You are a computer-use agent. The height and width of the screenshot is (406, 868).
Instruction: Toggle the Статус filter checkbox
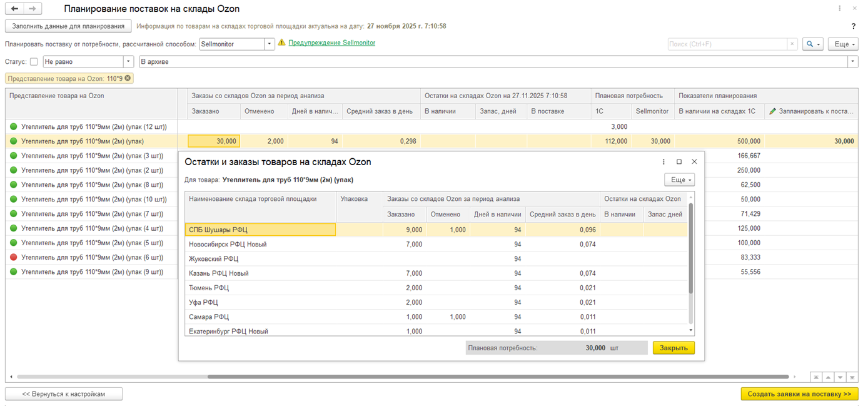34,62
